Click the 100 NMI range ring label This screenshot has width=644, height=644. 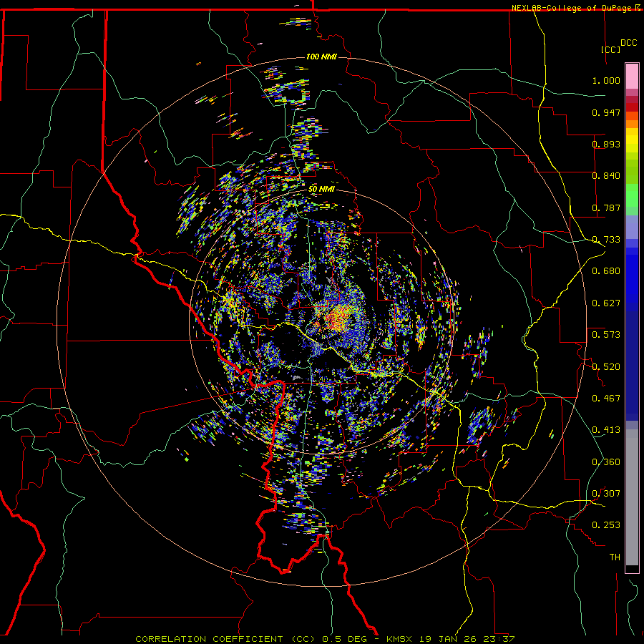tap(321, 57)
